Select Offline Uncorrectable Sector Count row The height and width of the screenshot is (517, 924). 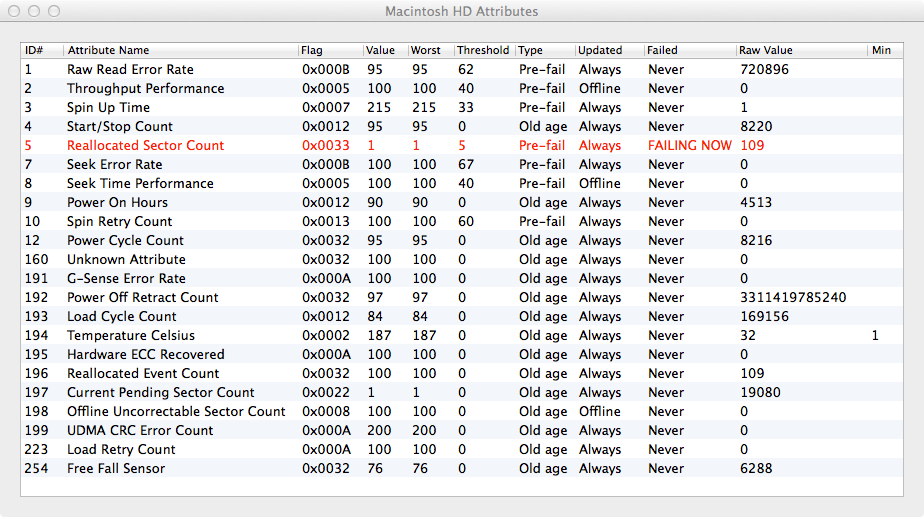click(462, 411)
